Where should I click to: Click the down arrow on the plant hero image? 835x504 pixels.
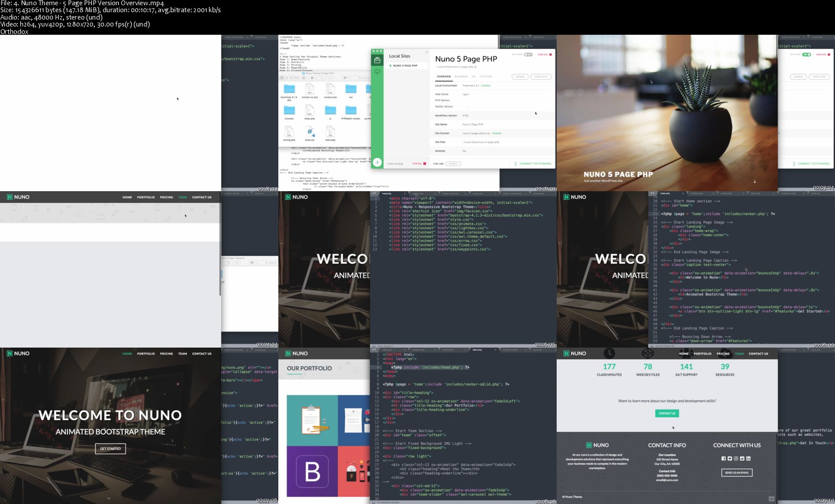[755, 181]
